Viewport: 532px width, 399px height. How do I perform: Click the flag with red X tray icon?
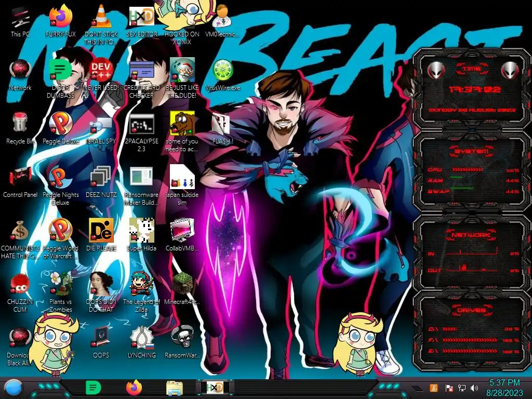[x=449, y=388]
